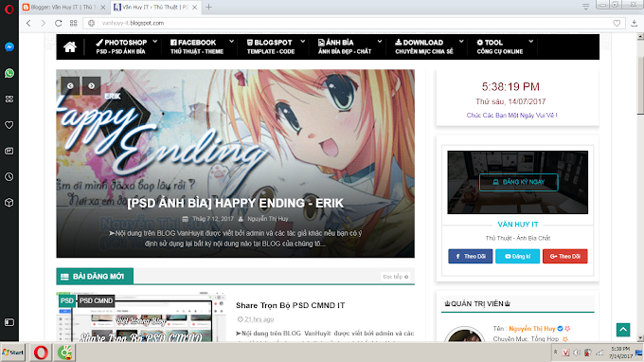644x362 pixels.
Task: Go back to previous page
Action: coord(28,23)
